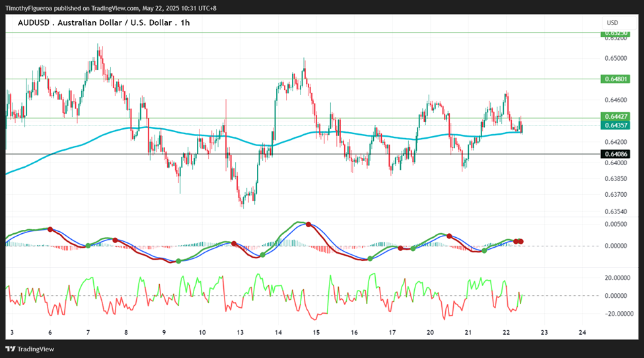Viewport: 644px width, 358px height.
Task: Click date label 13 on time axis
Action: click(x=240, y=332)
